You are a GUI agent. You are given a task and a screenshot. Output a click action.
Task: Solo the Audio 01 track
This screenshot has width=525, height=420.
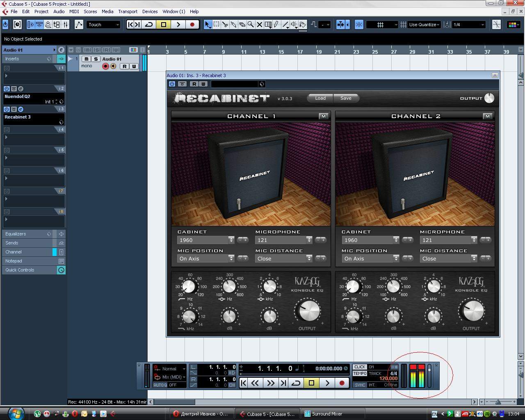click(x=96, y=59)
